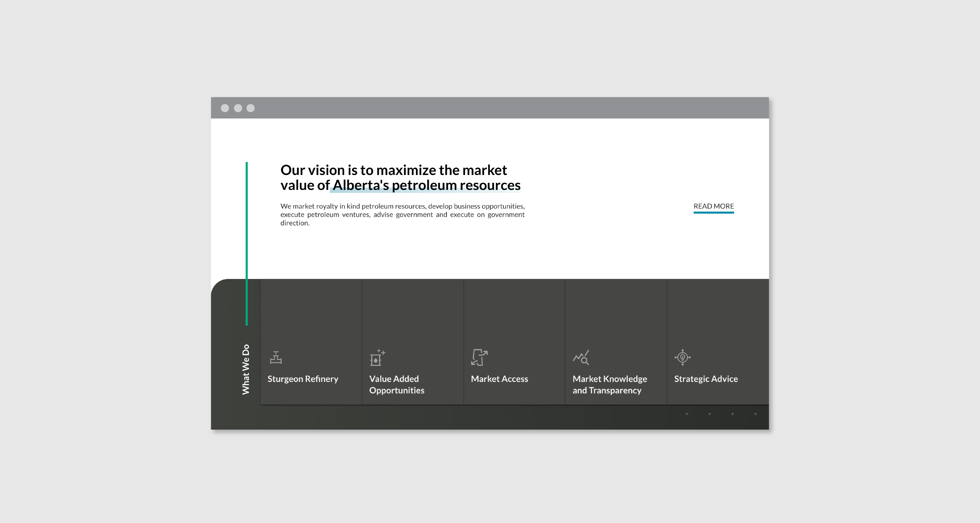
Task: Click the first browser window dot
Action: click(x=225, y=108)
